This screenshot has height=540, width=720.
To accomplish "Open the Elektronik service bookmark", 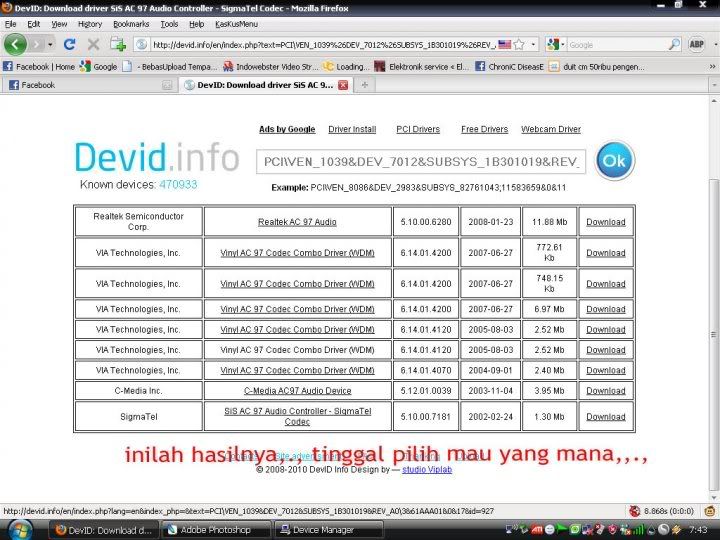I will pyautogui.click(x=422, y=67).
